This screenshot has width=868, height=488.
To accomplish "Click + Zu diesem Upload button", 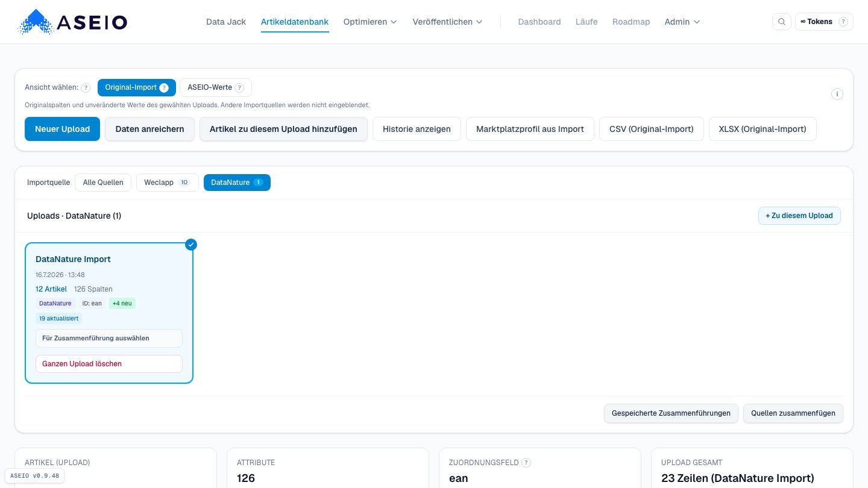I will [799, 216].
